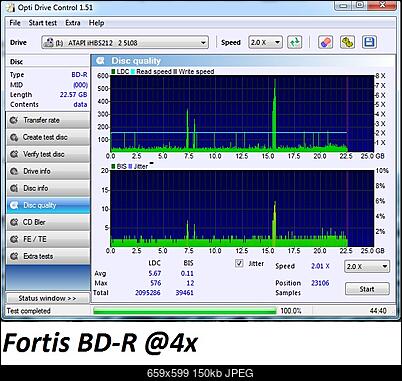Open the Extra menu
This screenshot has height=381, width=402.
[x=73, y=23]
